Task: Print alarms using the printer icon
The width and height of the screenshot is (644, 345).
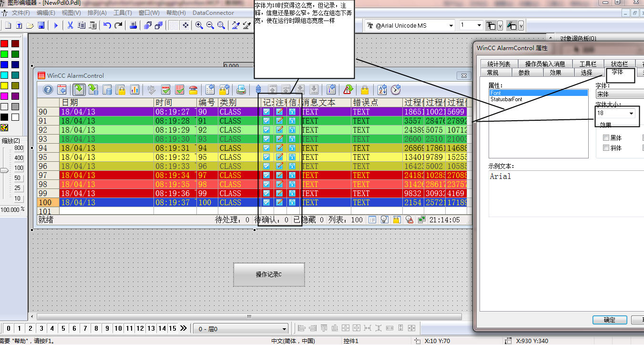Action: coord(241,89)
